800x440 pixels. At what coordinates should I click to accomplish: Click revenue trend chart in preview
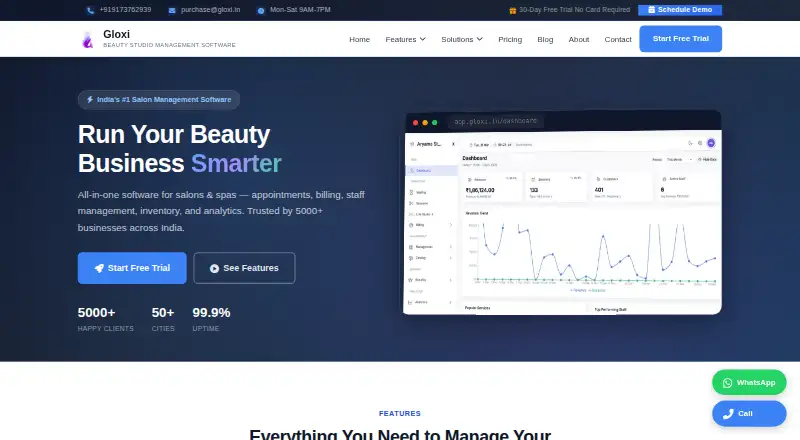pos(592,253)
